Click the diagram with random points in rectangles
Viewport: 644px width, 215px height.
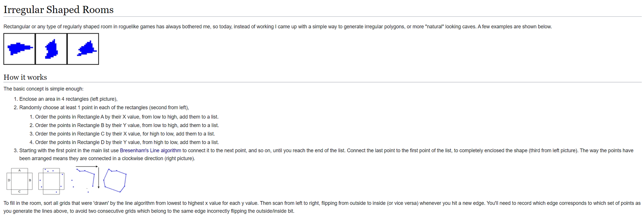pyautogui.click(x=51, y=181)
